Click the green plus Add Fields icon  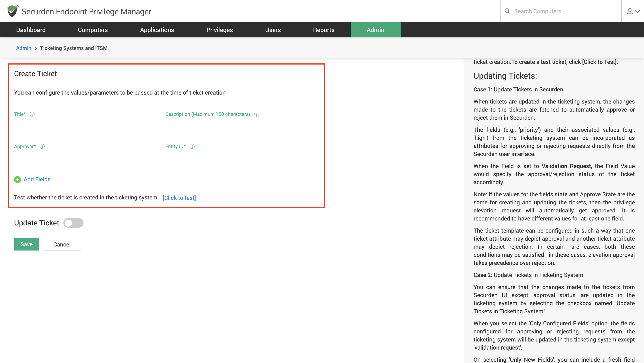(x=17, y=179)
